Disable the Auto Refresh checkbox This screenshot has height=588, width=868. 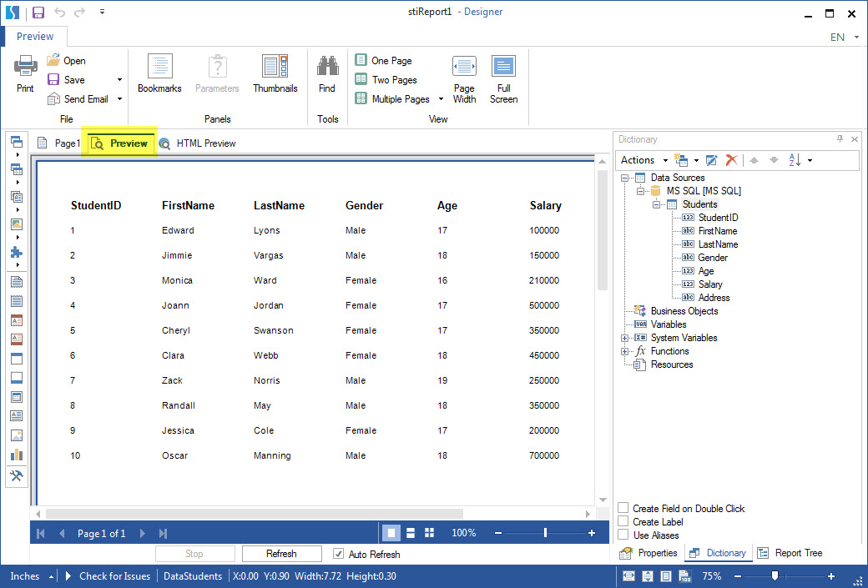(337, 554)
